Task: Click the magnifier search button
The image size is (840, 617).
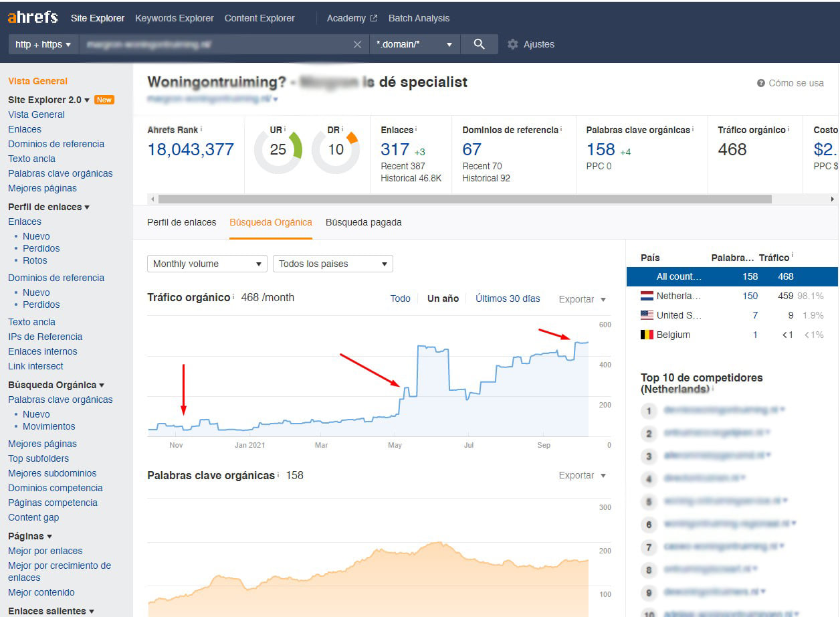Action: (x=479, y=44)
